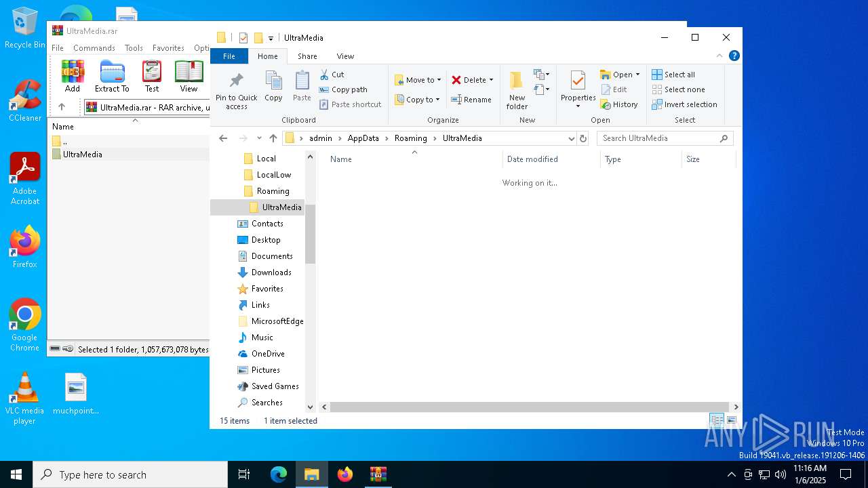Open the New item dropdown
Viewport: 868px width, 488px height.
[x=541, y=74]
